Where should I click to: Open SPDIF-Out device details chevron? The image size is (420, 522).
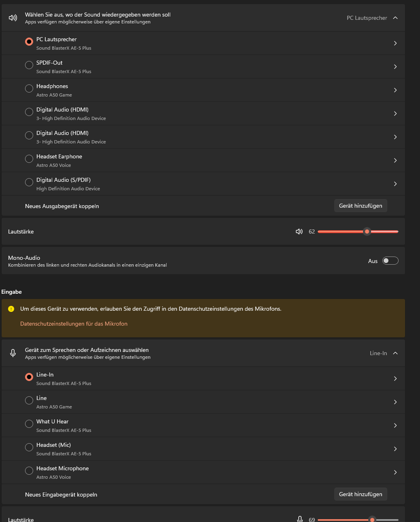(395, 67)
